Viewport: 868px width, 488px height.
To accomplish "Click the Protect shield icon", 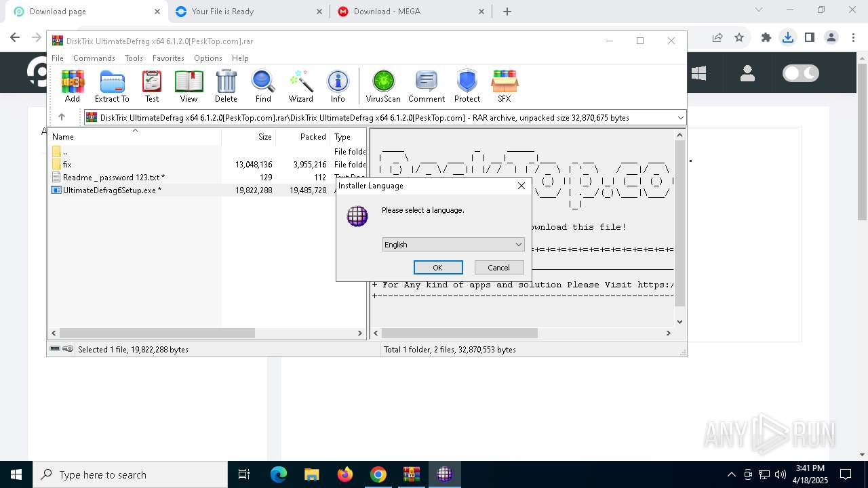I will coord(467,86).
